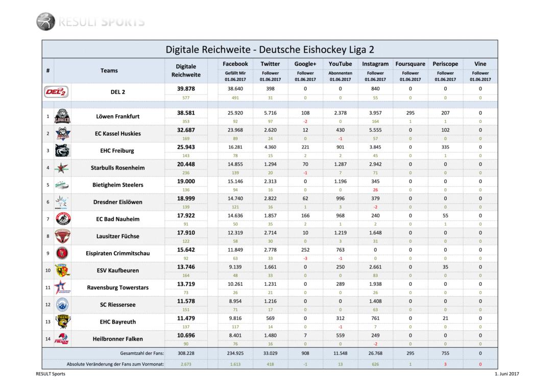The image size is (555, 392).
Task: Click the team name 'SC Riessersee'
Action: pos(118,305)
